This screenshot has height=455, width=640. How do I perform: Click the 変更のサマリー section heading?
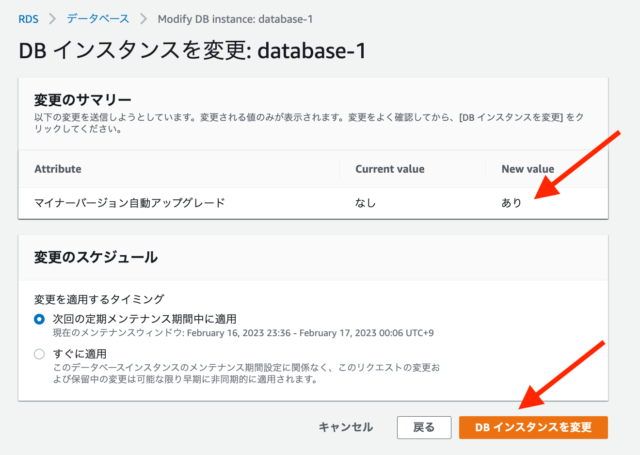[82, 100]
